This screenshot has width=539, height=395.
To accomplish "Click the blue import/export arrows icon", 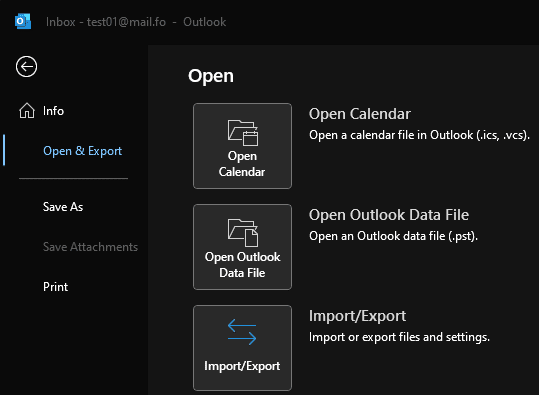I will point(242,332).
